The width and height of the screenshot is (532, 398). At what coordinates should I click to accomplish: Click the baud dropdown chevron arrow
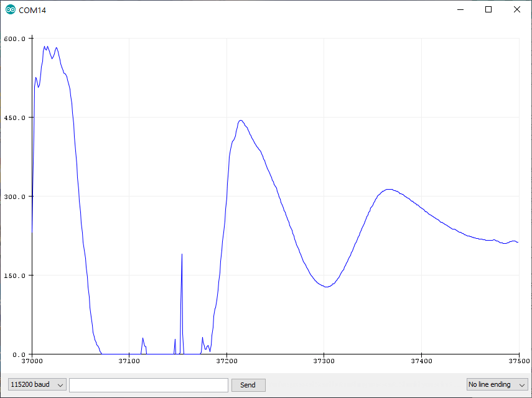(x=60, y=384)
